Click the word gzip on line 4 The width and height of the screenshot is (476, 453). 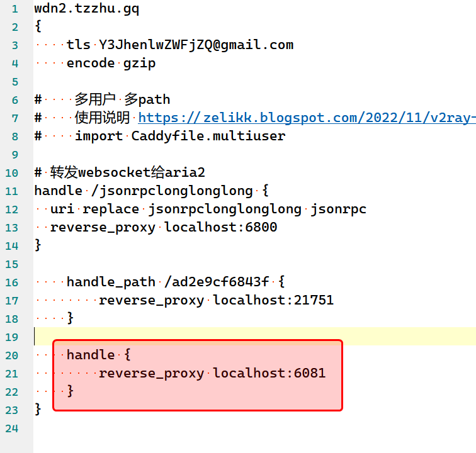(139, 63)
